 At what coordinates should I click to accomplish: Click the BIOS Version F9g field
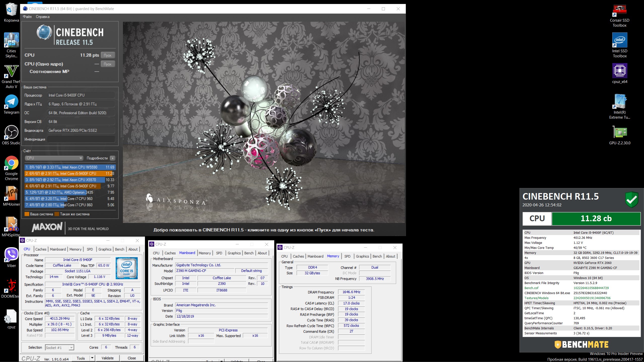[x=221, y=311]
